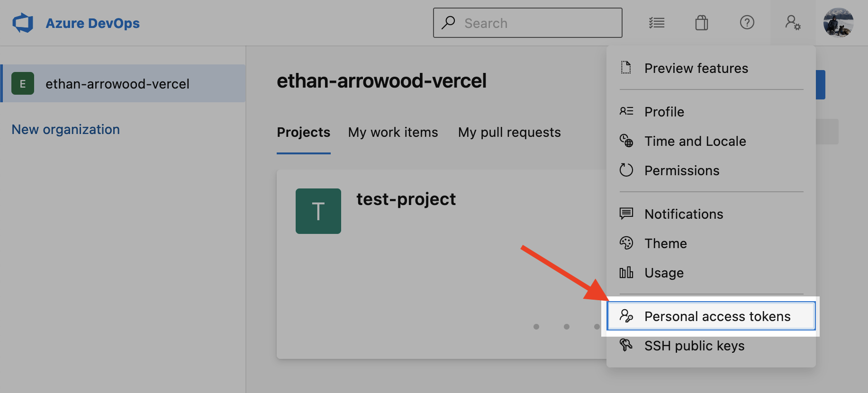Open the user profile avatar picture
The height and width of the screenshot is (393, 868).
coord(838,22)
